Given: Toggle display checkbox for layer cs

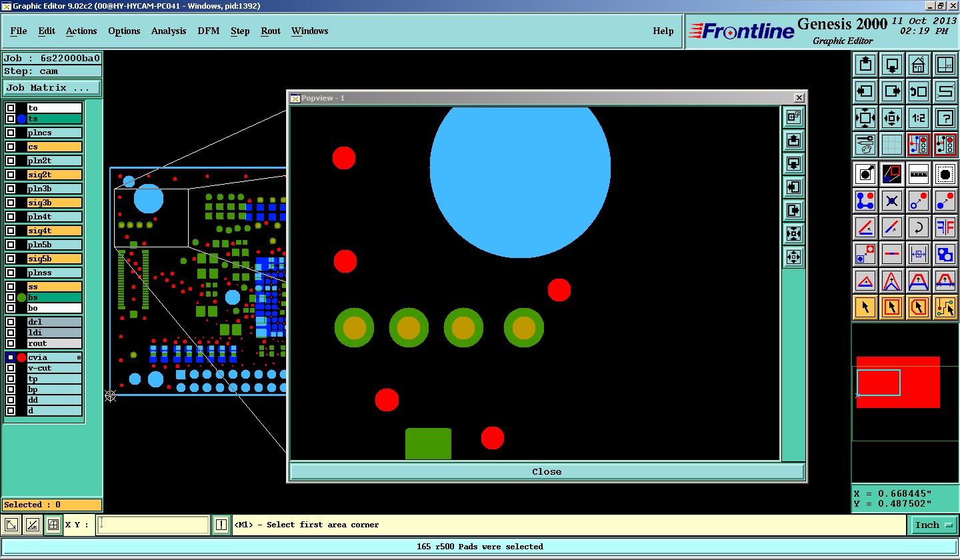Looking at the screenshot, I should tap(11, 147).
